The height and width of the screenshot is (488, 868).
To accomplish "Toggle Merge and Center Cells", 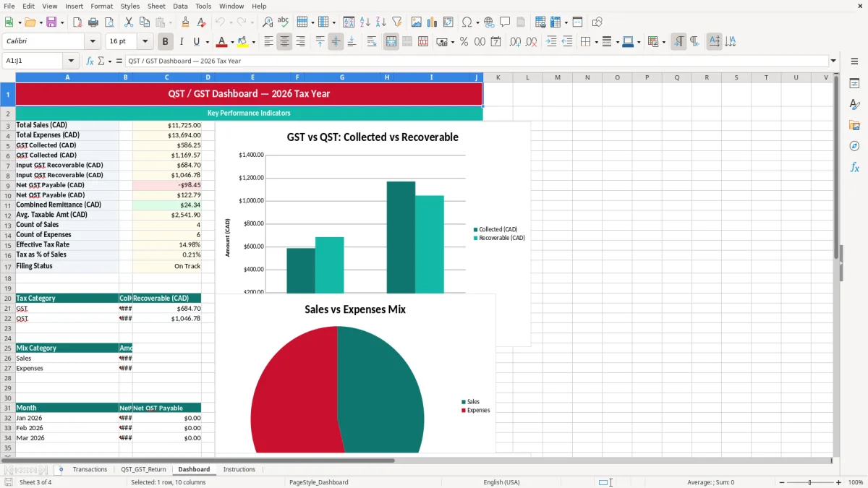I will point(391,42).
